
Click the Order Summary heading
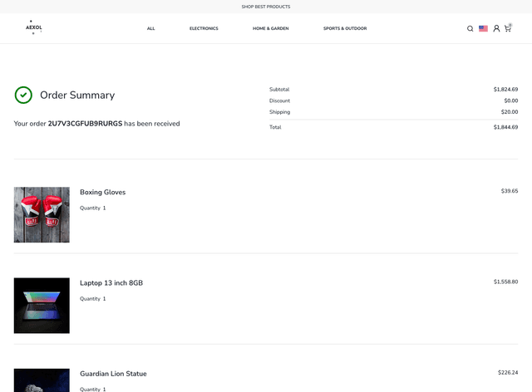pos(77,96)
